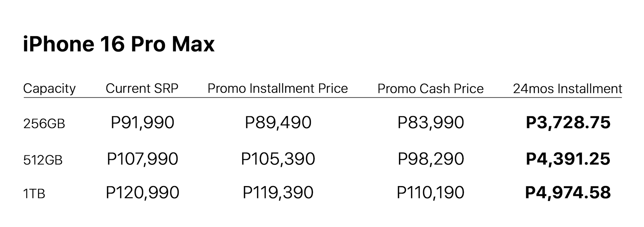644x227 pixels.
Task: Select the Capacity column header
Action: pos(49,88)
